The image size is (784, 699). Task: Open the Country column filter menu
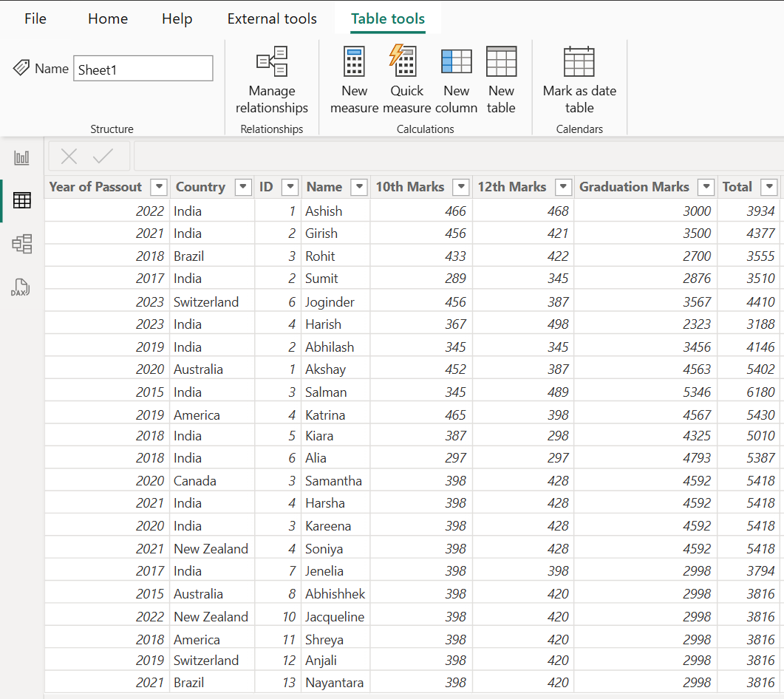click(x=243, y=187)
